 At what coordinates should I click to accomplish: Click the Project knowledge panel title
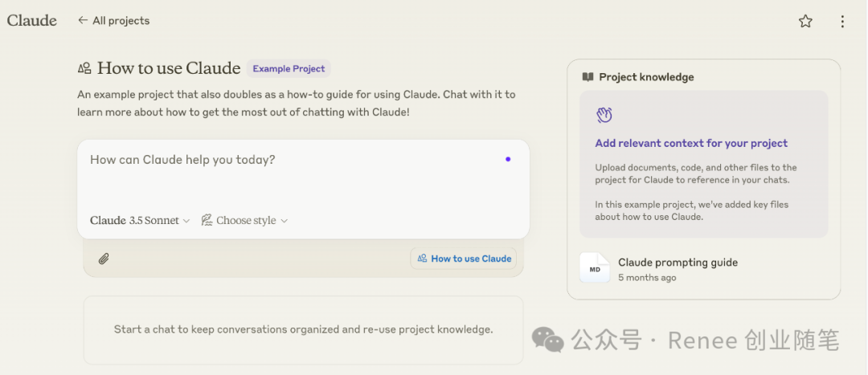(646, 77)
